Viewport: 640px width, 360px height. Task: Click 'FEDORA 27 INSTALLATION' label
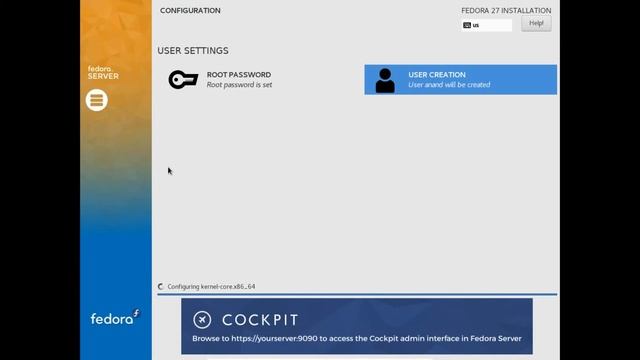[x=506, y=11]
